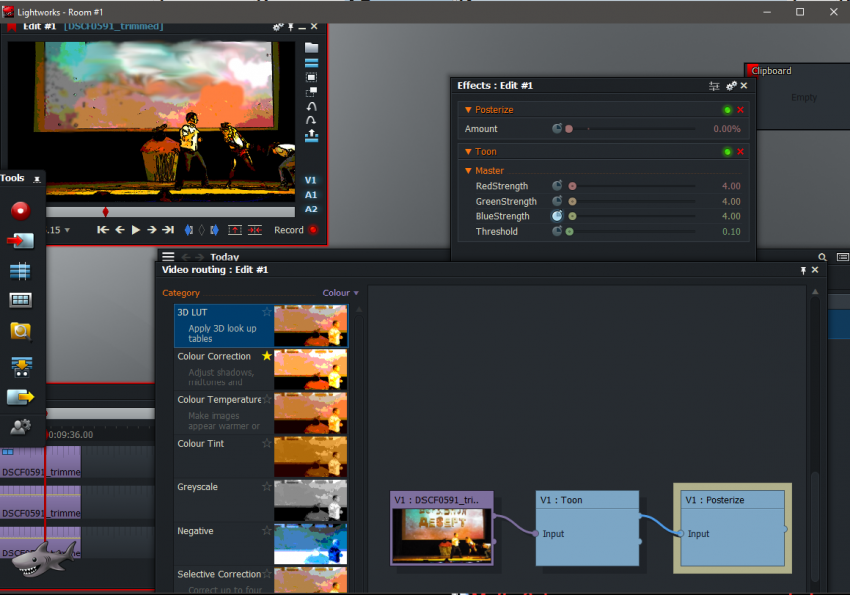Click the Search magnifier tool in Tools panel
The image size is (850, 595).
[x=21, y=331]
